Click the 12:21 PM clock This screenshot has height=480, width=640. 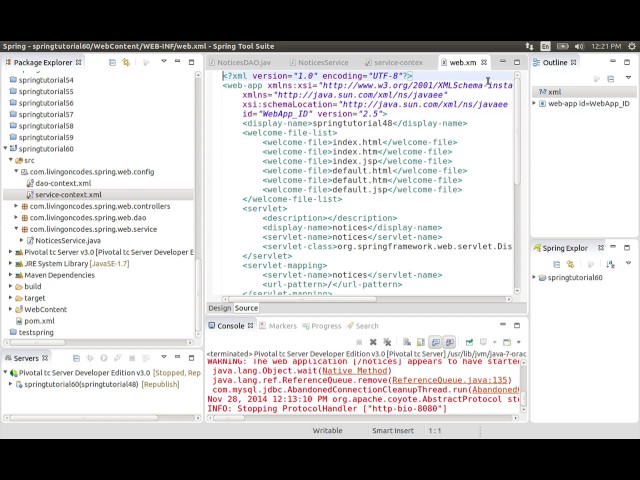click(606, 46)
